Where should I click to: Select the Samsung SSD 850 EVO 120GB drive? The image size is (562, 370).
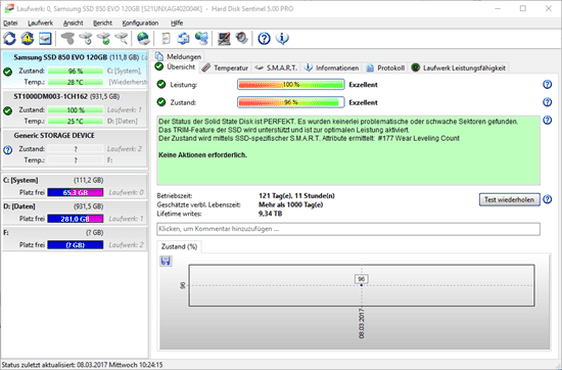[x=75, y=70]
